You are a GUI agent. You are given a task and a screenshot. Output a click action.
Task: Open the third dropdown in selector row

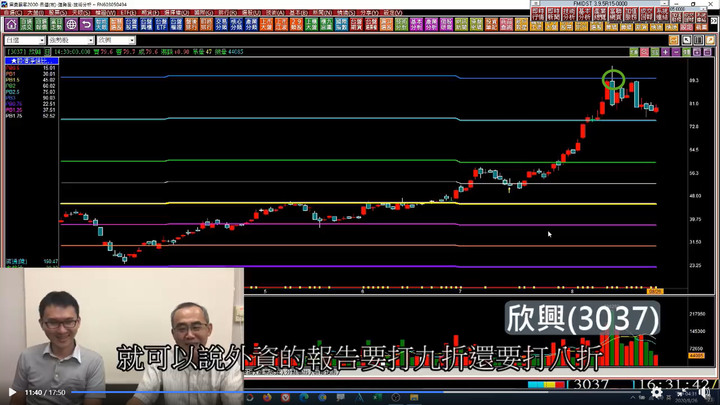[x=116, y=40]
